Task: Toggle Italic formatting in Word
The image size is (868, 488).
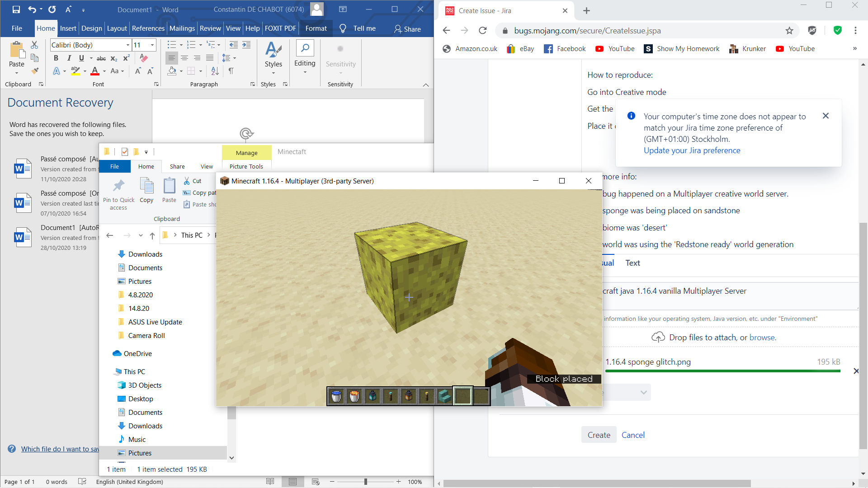Action: pos(69,58)
